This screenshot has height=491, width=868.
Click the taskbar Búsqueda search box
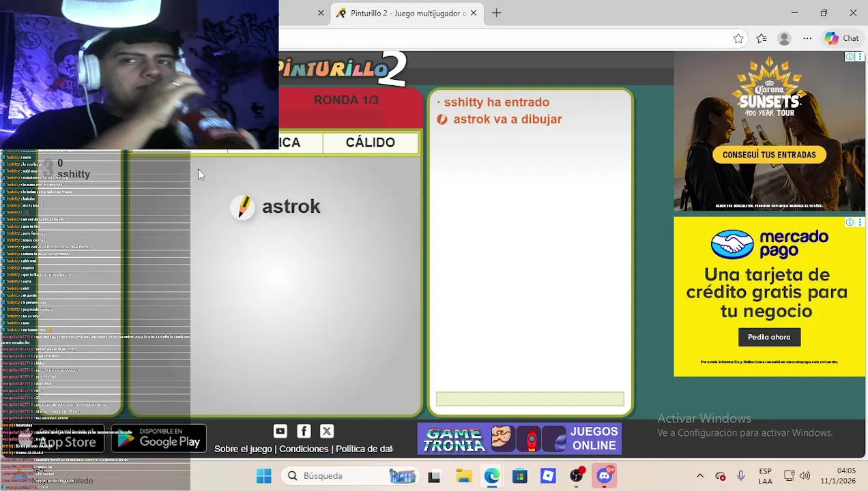[349, 476]
